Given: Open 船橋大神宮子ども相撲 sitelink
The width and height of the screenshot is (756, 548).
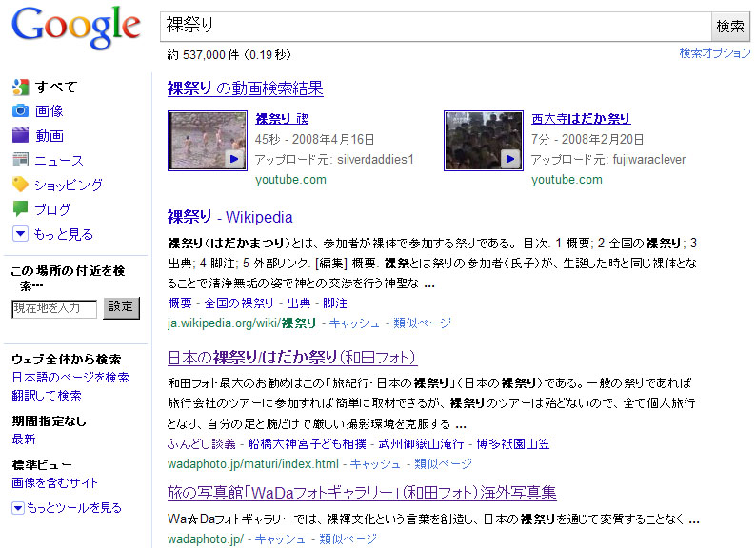Looking at the screenshot, I should (308, 444).
